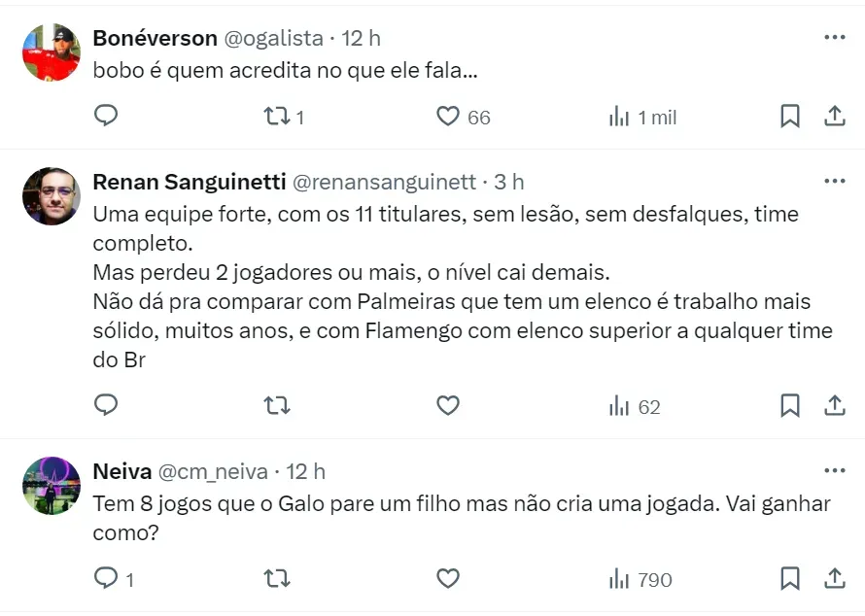Like the tweet by Bonéverson

pyautogui.click(x=447, y=117)
